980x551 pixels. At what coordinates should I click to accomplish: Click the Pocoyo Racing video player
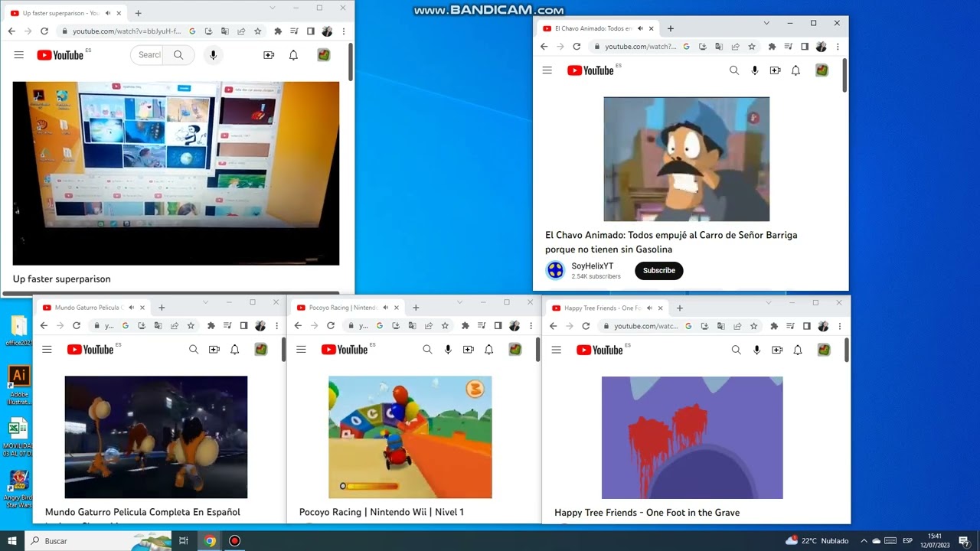click(410, 437)
